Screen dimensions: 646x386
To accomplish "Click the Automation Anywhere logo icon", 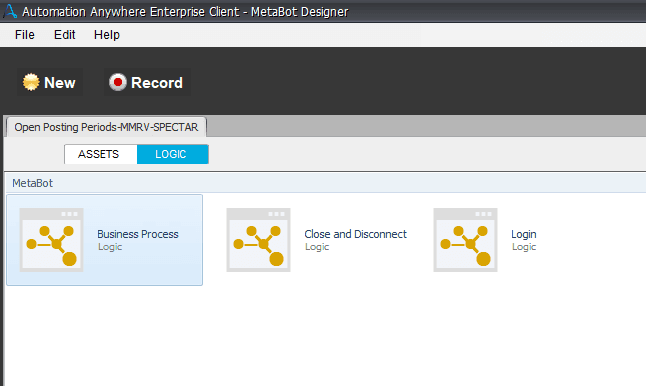I will (10, 11).
